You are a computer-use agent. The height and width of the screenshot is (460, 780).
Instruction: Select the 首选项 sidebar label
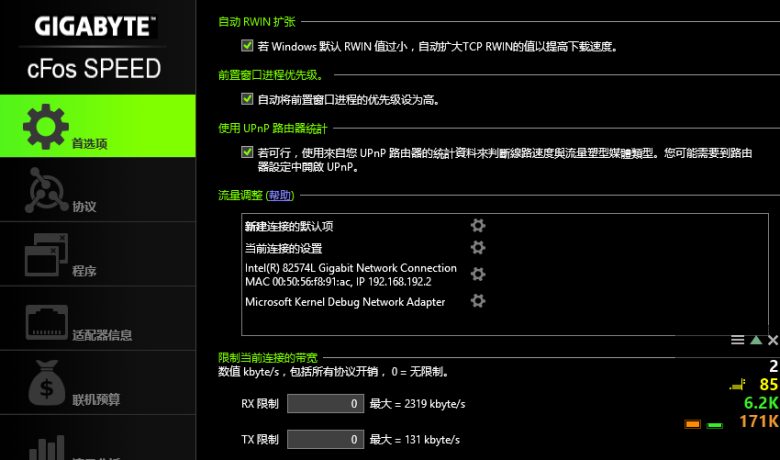(90, 143)
